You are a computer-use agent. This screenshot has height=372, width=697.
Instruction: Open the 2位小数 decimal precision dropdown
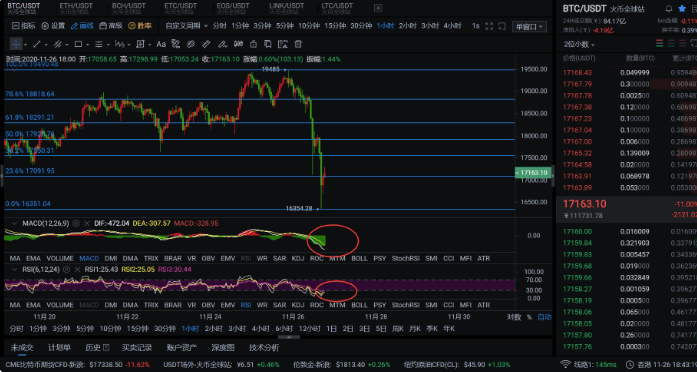click(579, 44)
